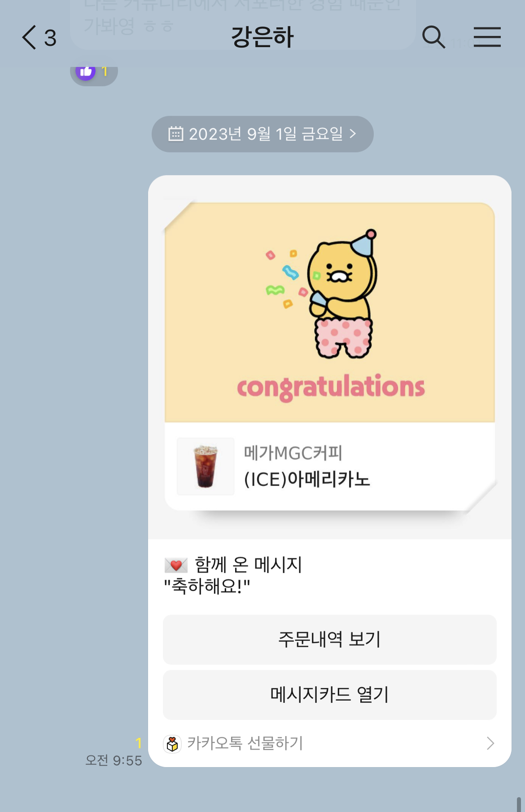
Task: Tap the arrow in the date pill
Action: pyautogui.click(x=353, y=134)
